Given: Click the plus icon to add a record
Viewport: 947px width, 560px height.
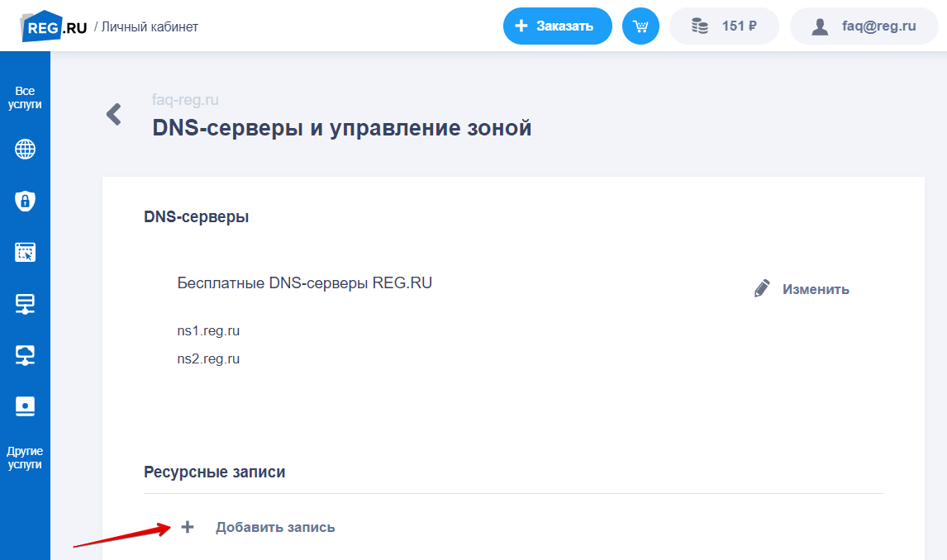Looking at the screenshot, I should click(x=188, y=527).
